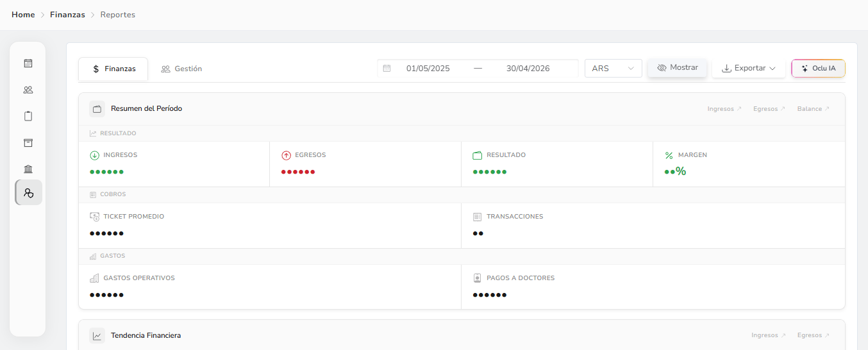Click the Ticket Promedio icon
The width and height of the screenshot is (868, 350).
tap(94, 217)
